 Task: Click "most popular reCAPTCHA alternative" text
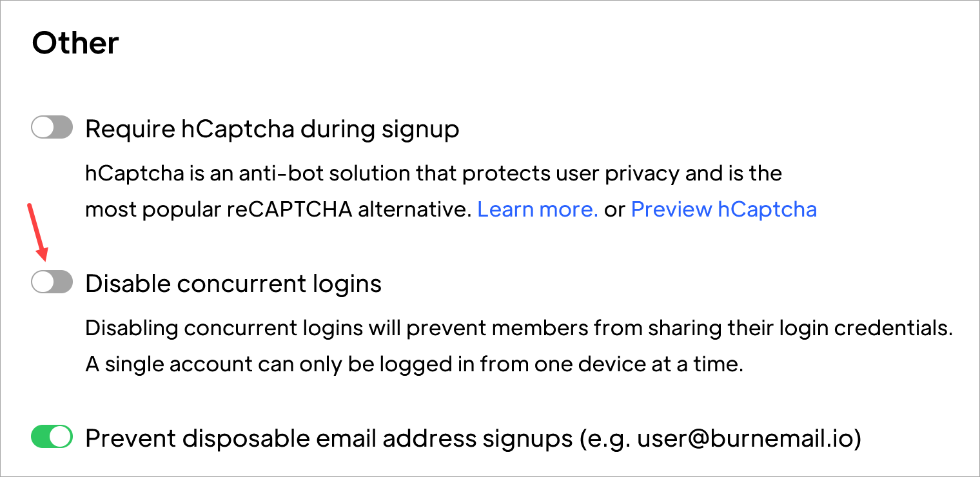click(x=279, y=209)
